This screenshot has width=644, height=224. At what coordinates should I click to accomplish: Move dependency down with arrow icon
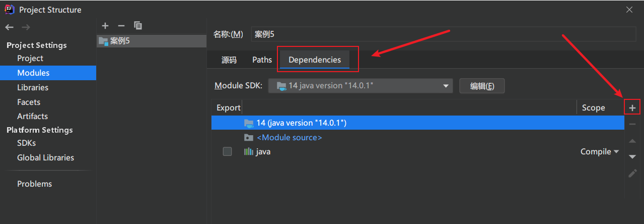(x=632, y=157)
